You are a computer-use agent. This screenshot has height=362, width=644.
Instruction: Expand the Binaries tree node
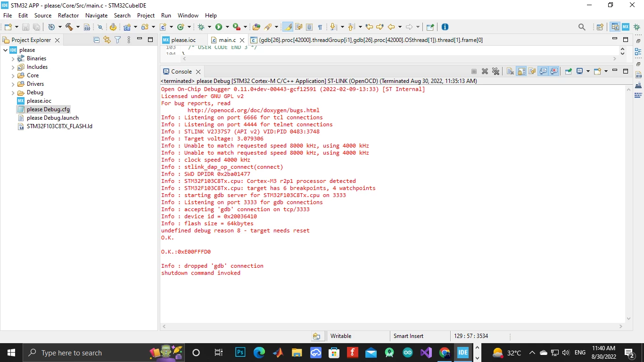(13, 58)
